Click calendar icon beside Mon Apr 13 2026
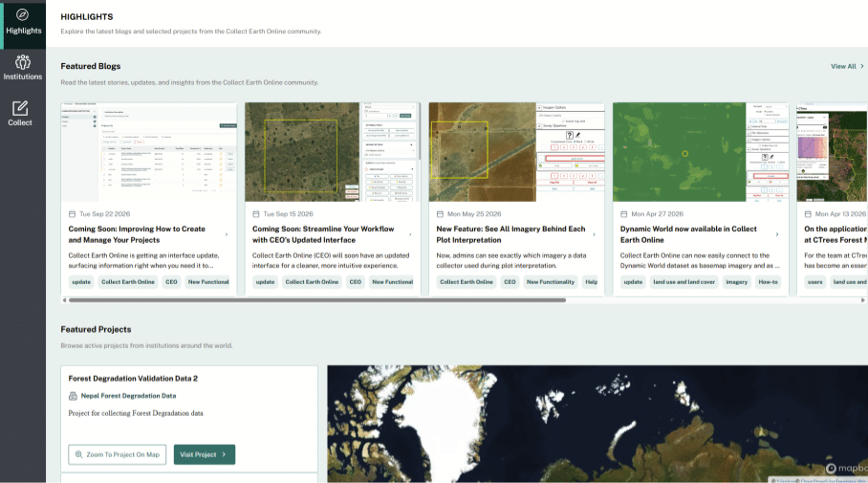The height and width of the screenshot is (483, 868). coord(808,214)
